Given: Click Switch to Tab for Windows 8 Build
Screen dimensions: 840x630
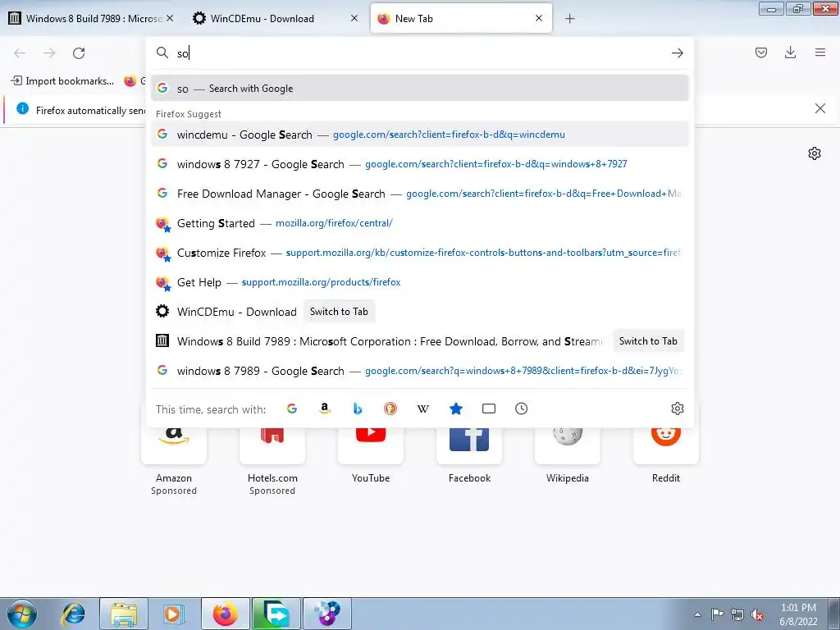Looking at the screenshot, I should [648, 340].
